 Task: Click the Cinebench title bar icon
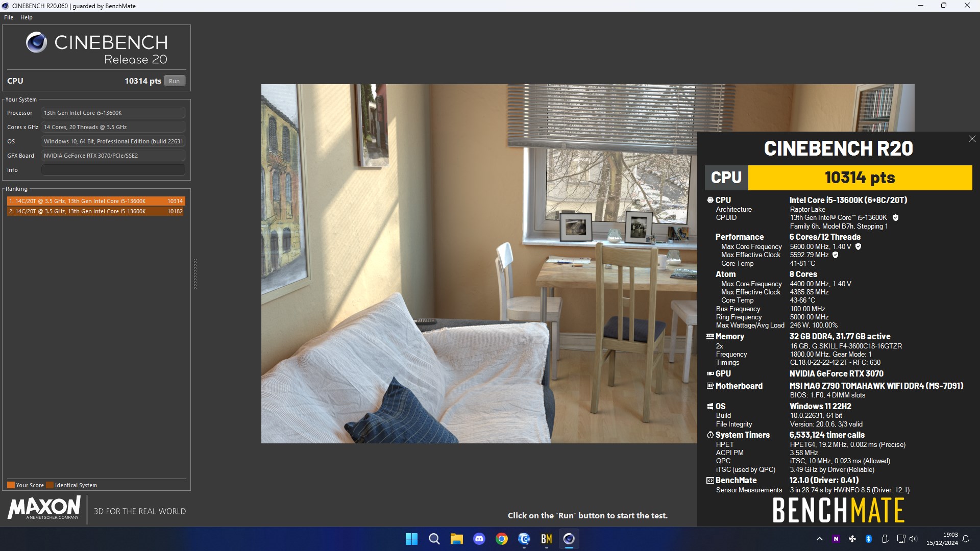click(x=6, y=6)
